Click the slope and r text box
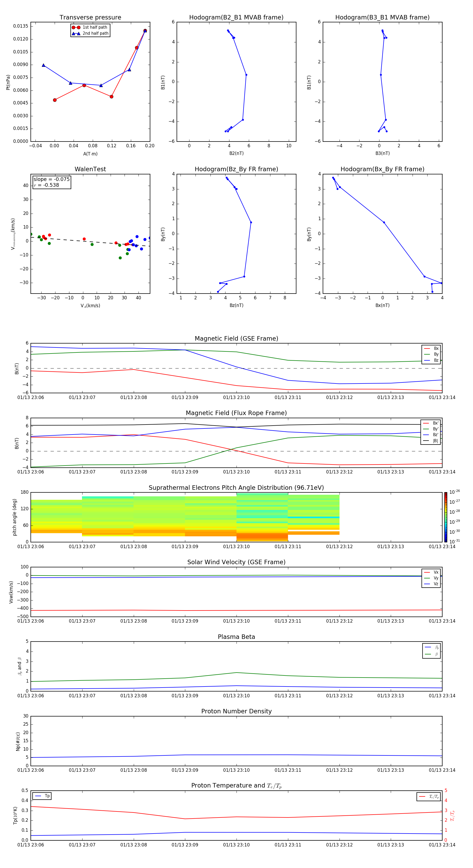This screenshot has width=473, height=868. [x=52, y=182]
